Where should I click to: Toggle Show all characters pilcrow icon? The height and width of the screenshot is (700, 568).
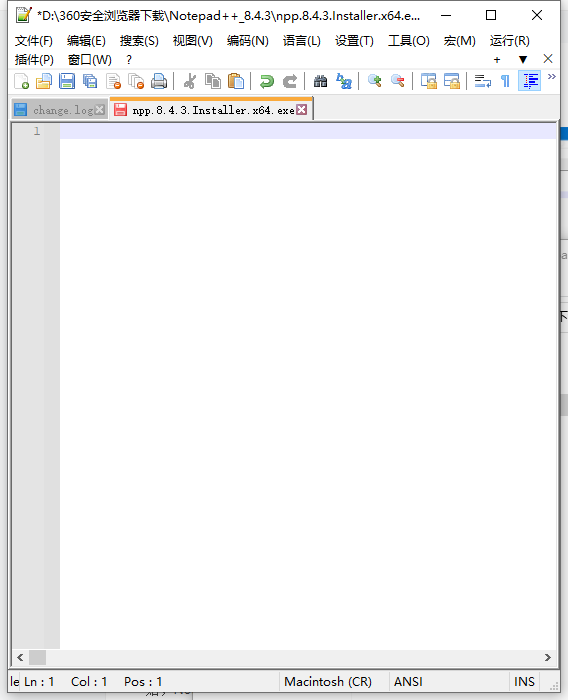[505, 81]
